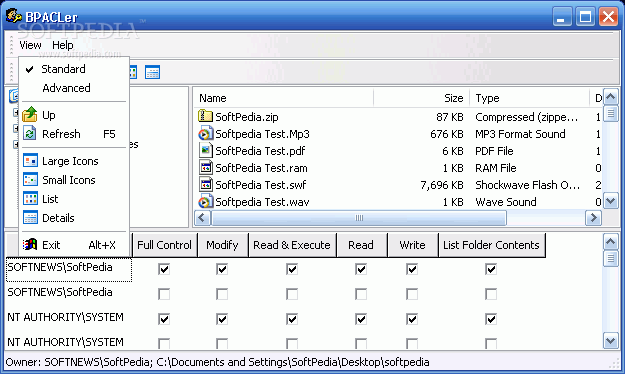Click the Shockwave Flash type text

coord(527,185)
